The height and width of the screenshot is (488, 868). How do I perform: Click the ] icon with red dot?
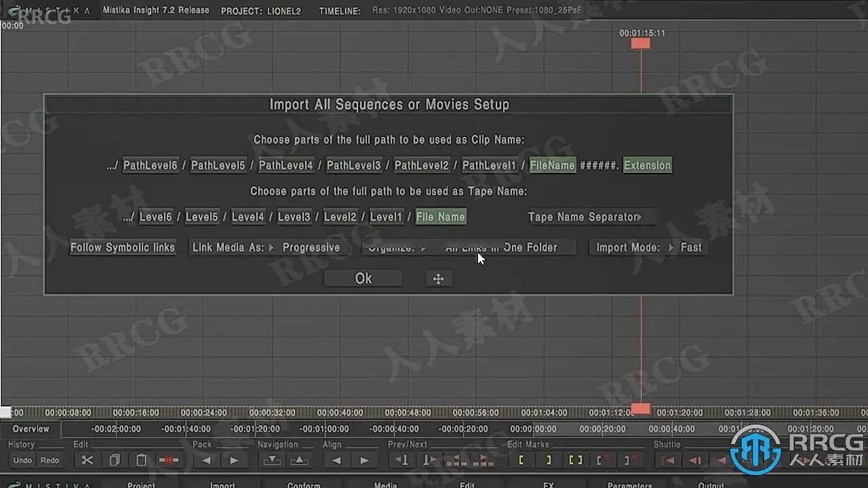click(629, 460)
